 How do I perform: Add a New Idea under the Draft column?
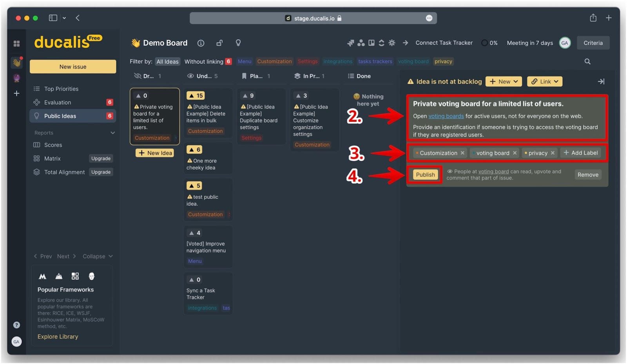(155, 153)
